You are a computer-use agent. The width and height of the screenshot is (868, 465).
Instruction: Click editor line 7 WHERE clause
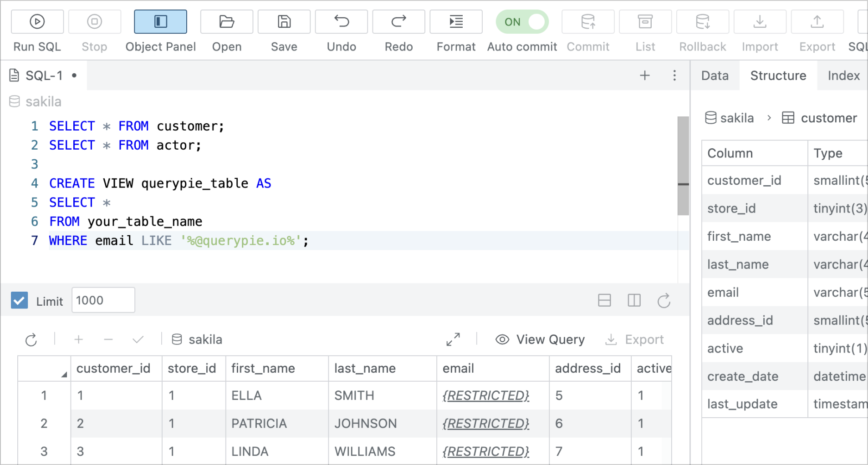179,240
